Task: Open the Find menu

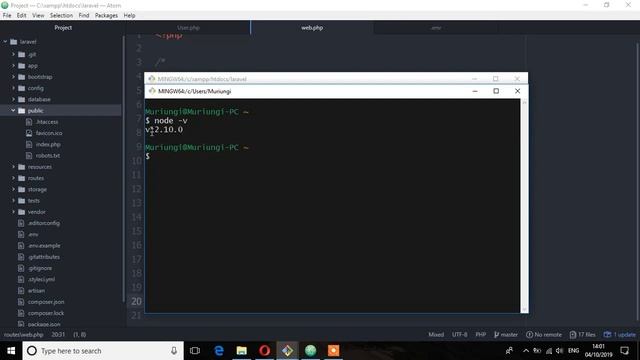Action: pos(84,16)
